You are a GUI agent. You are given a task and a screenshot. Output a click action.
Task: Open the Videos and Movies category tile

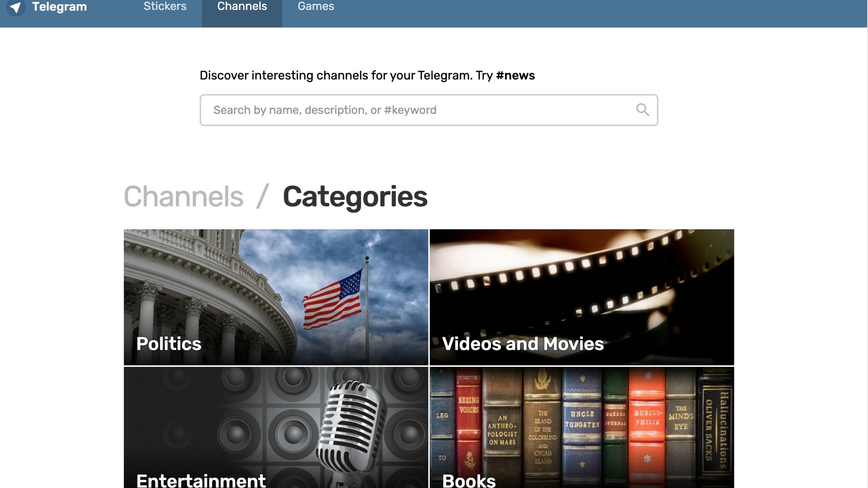click(x=582, y=297)
